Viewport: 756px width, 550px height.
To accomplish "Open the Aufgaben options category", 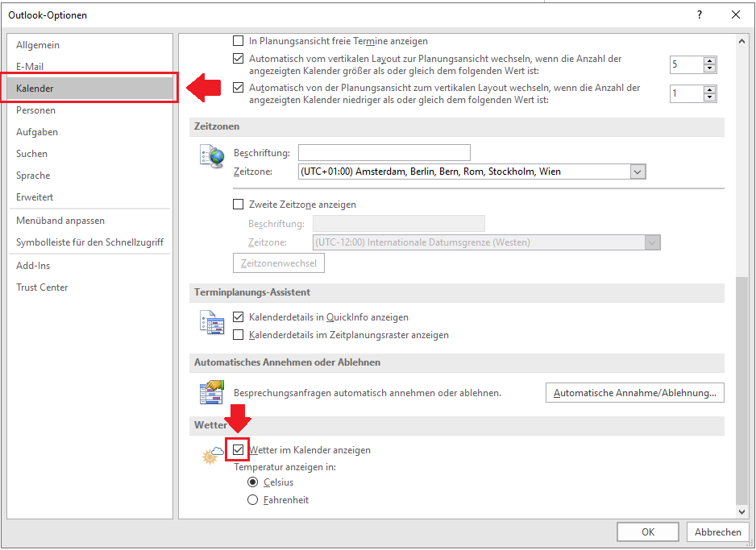I will (x=90, y=131).
